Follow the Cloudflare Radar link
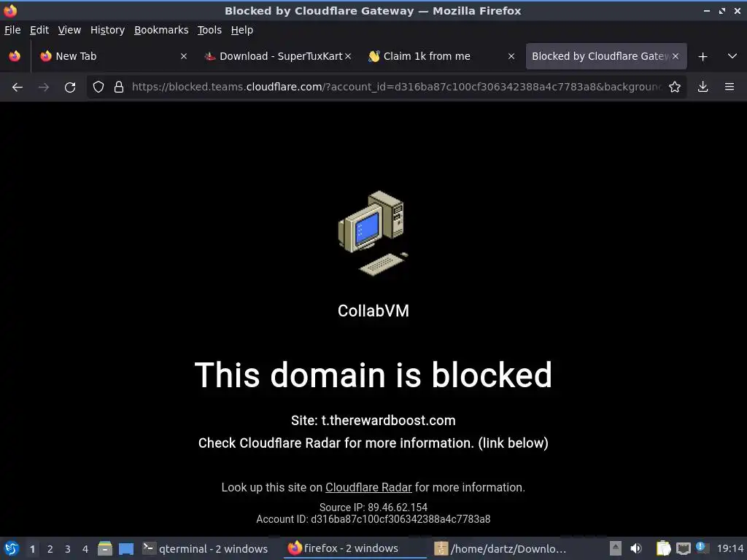This screenshot has height=560, width=747. pos(368,488)
